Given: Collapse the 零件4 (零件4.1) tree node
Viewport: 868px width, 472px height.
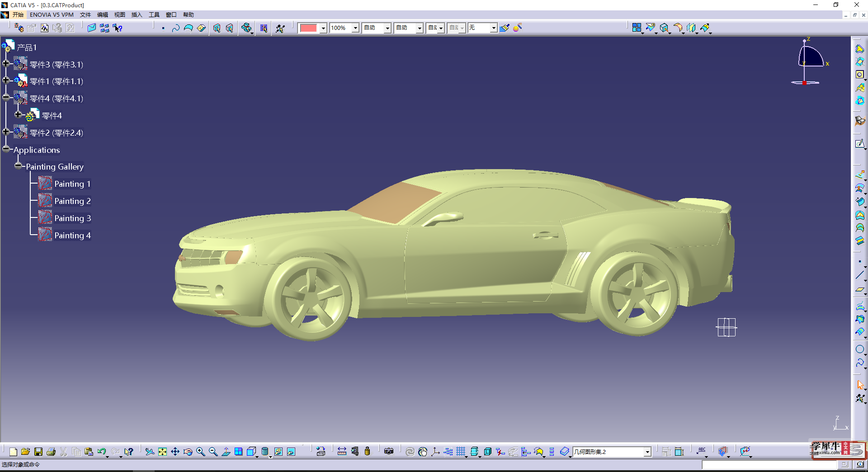Looking at the screenshot, I should 6,98.
